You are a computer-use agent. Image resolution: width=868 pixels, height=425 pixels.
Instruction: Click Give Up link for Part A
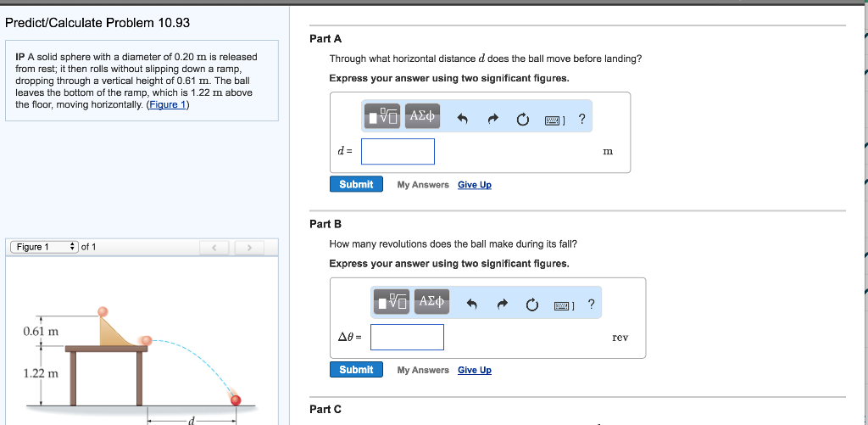474,185
